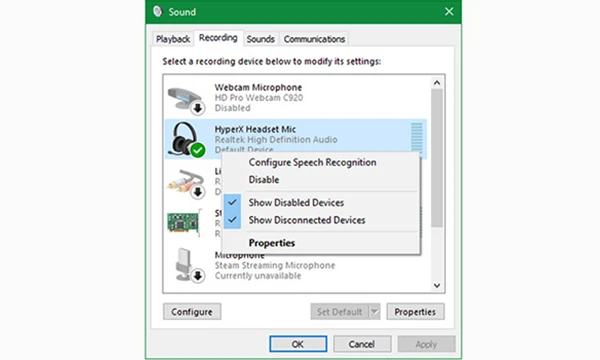Toggle Show Disabled Devices option
The height and width of the screenshot is (360, 600).
[296, 202]
